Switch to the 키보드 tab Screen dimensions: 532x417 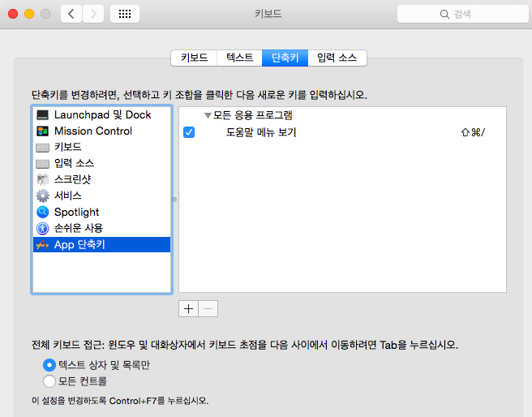[194, 58]
